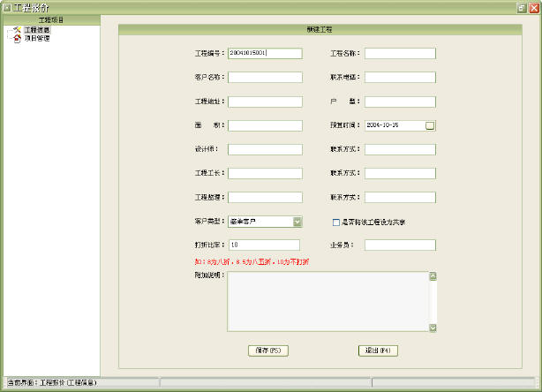Click into the 客户名称 field
Image resolution: width=542 pixels, height=392 pixels.
point(264,77)
